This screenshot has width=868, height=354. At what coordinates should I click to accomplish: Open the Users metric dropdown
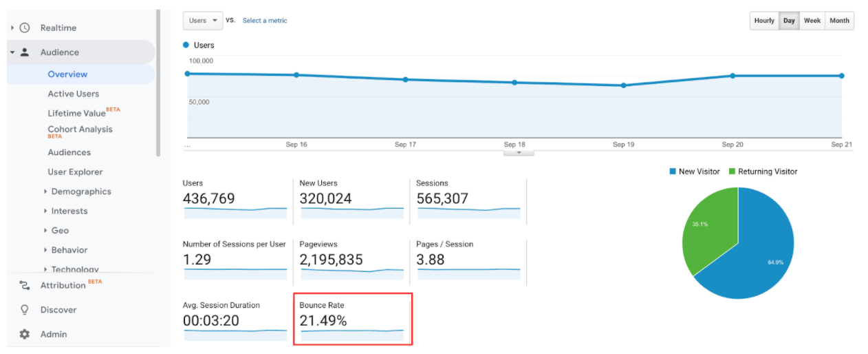click(x=202, y=21)
